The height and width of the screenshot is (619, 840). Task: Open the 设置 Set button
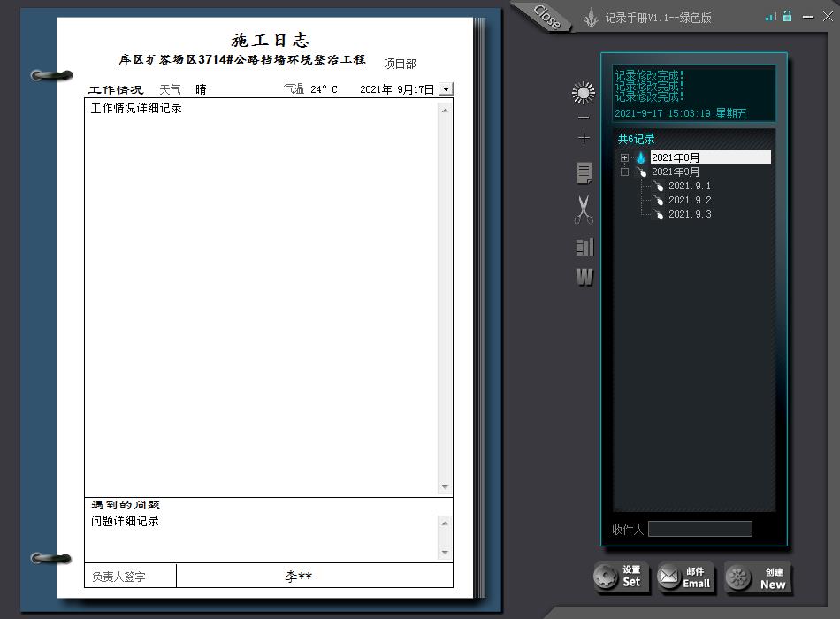click(x=620, y=577)
